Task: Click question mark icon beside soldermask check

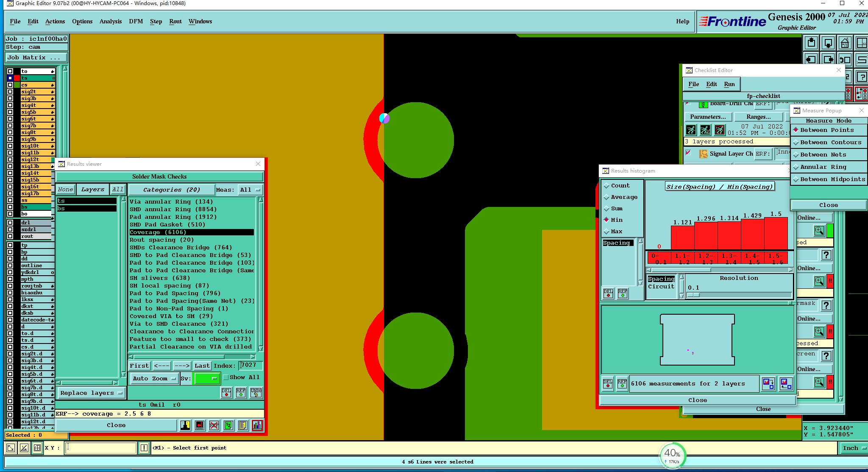Action: (x=826, y=305)
